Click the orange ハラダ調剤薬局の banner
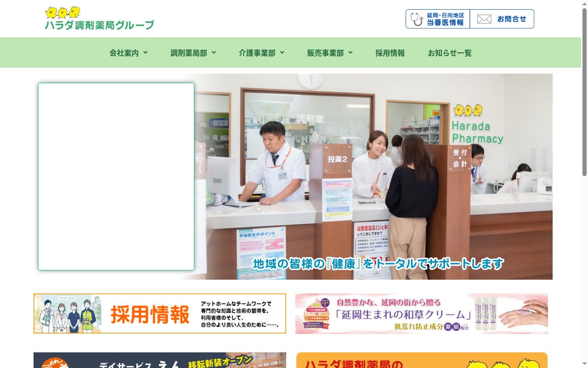 click(422, 360)
